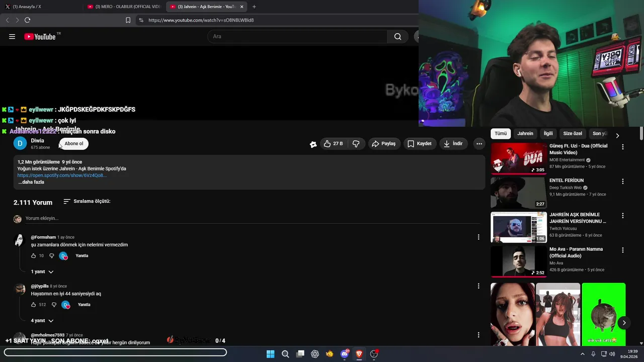Like the video showing 27 B likes
644x362 pixels.
[x=333, y=143]
